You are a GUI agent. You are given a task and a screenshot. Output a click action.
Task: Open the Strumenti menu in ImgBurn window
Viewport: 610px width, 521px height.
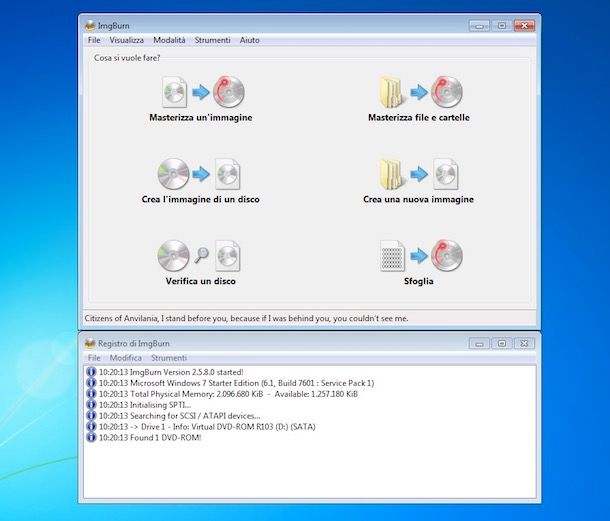pyautogui.click(x=212, y=40)
